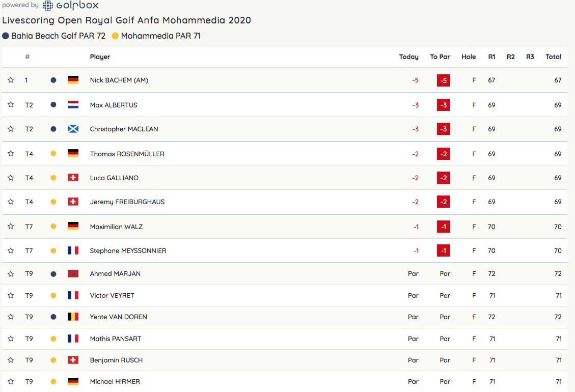Star Ahmed MARJAN as favorite
Image resolution: width=575 pixels, height=392 pixels.
(11, 274)
